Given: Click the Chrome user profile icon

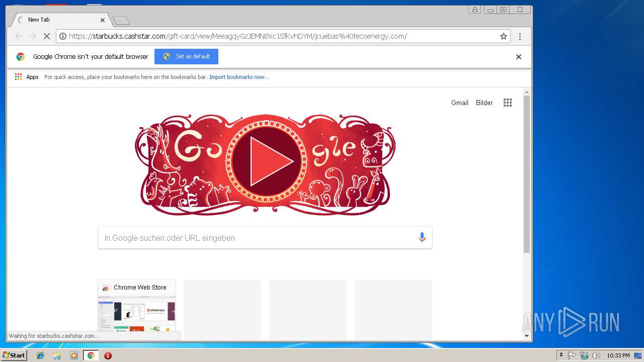Looking at the screenshot, I should pyautogui.click(x=474, y=10).
